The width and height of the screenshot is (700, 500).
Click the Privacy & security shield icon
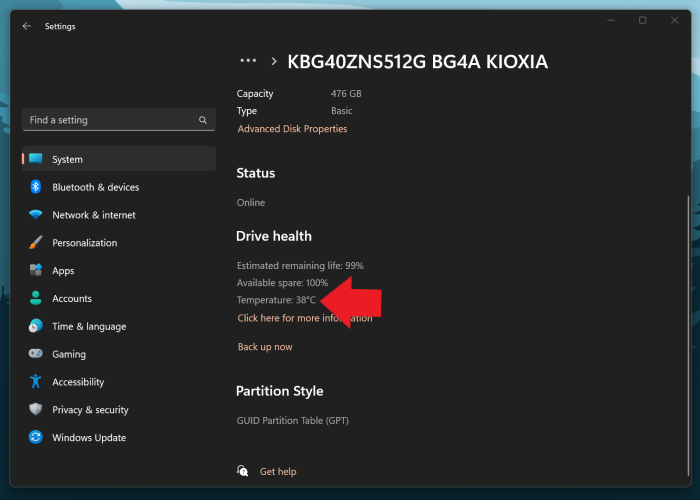(36, 409)
